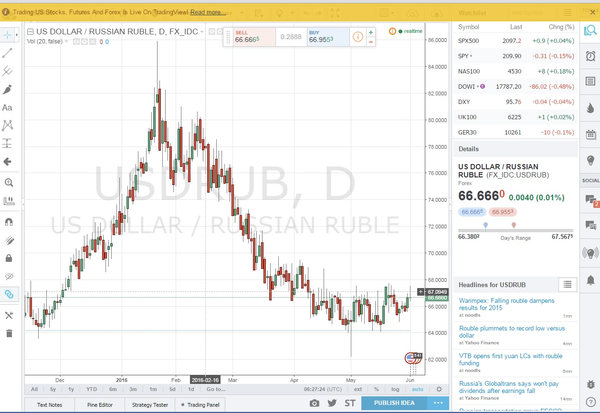Viewport: 600px width, 413px height.
Task: Toggle headlines list view icon
Action: click(x=567, y=284)
